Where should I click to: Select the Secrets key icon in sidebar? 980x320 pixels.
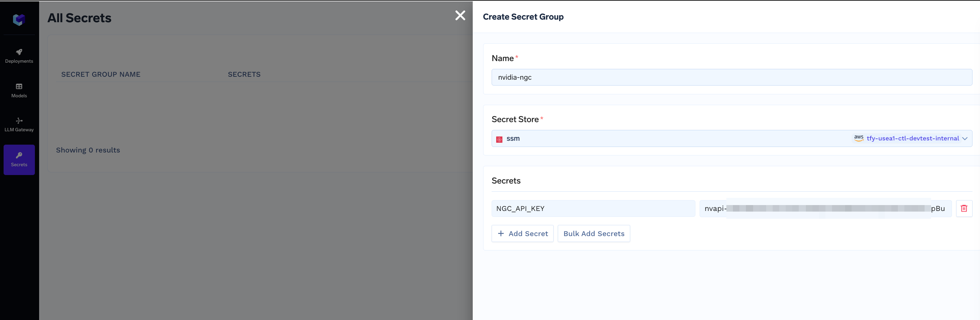(19, 155)
